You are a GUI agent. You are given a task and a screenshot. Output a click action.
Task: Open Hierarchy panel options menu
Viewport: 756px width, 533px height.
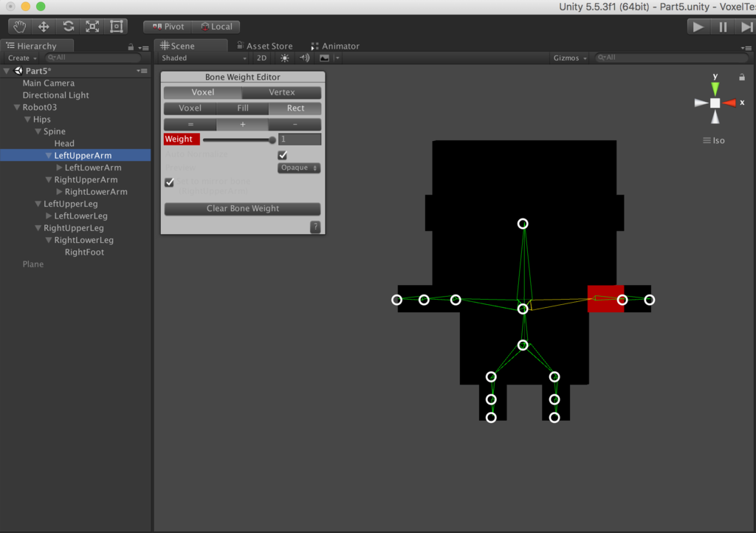coord(143,48)
